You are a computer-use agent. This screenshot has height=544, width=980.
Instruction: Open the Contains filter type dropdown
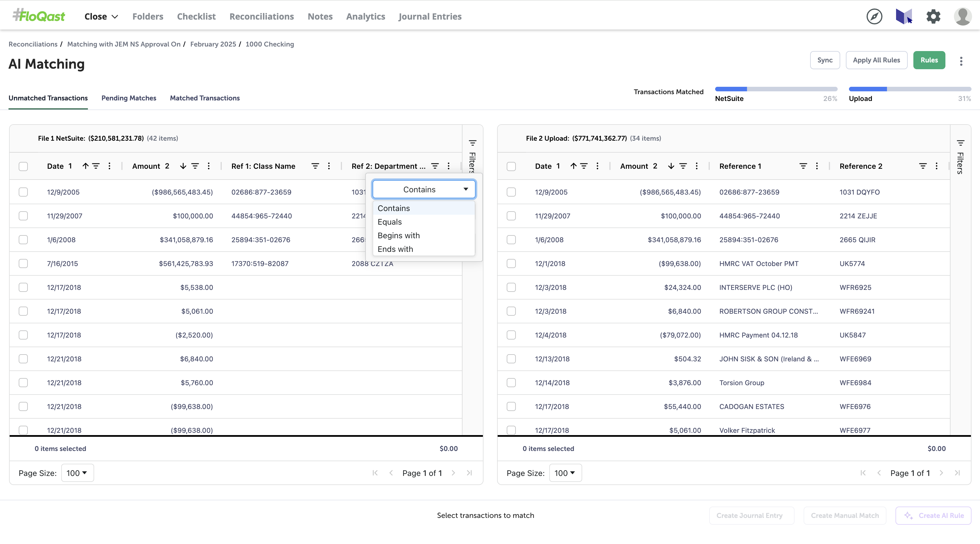[424, 189]
